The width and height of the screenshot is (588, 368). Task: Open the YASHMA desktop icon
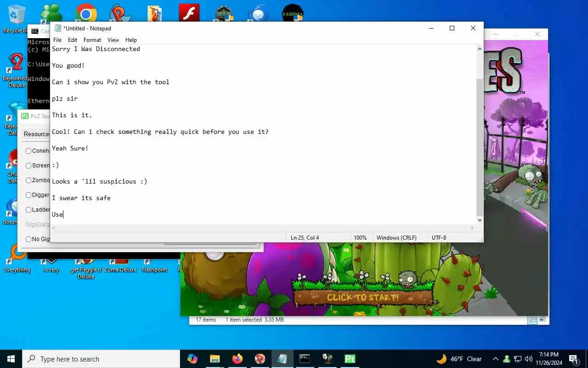coord(293,13)
